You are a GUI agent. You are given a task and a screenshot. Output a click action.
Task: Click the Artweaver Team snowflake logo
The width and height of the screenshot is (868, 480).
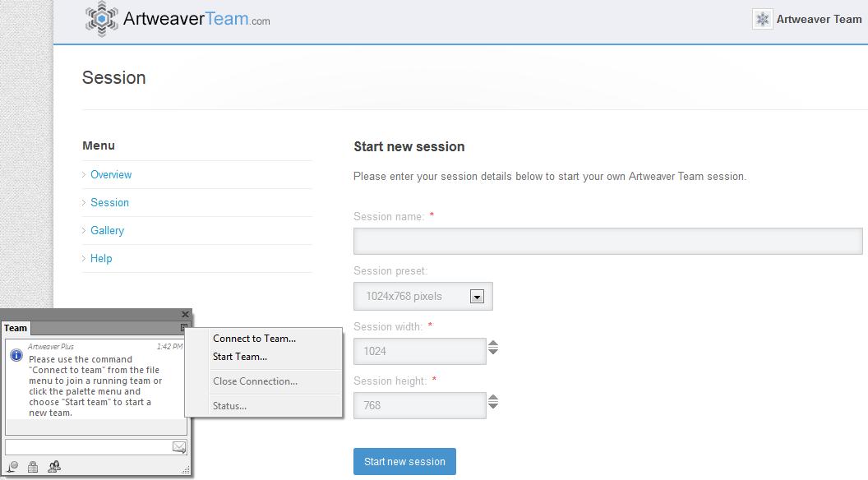(101, 19)
